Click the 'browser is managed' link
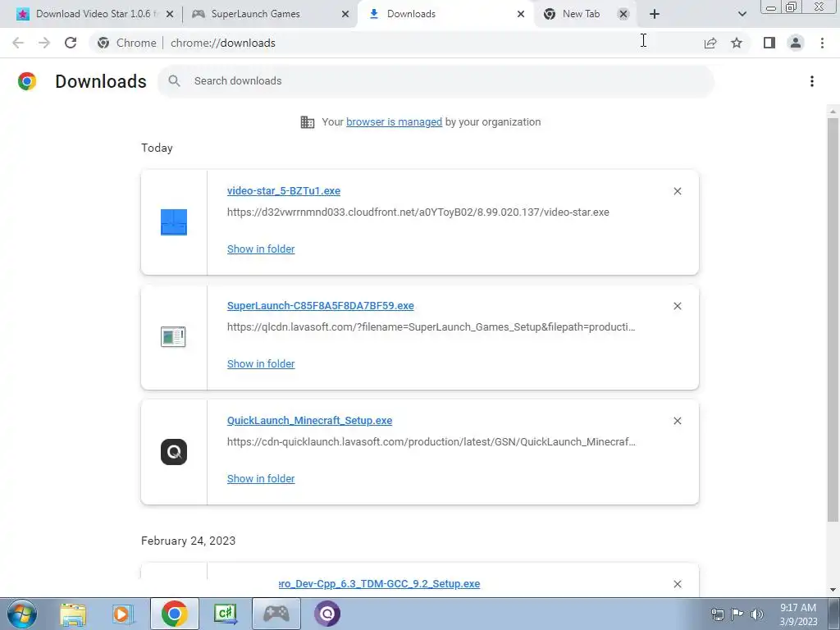 coord(395,122)
